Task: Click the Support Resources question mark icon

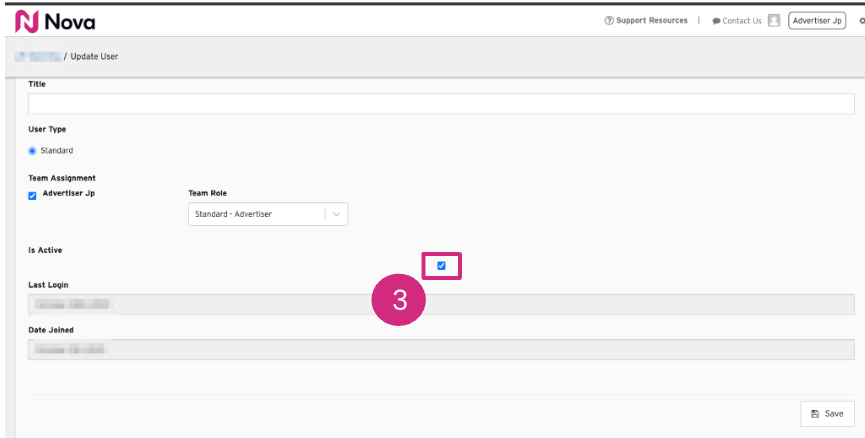Action: (609, 21)
